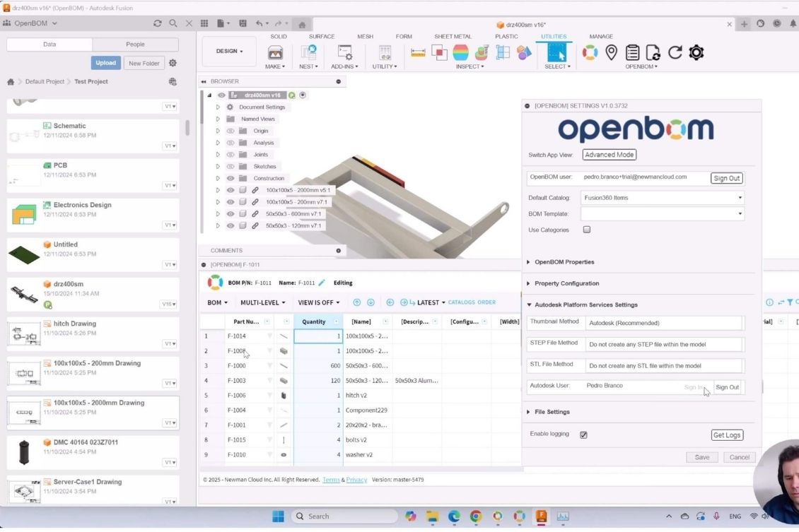Click the New Folder button
This screenshot has width=799, height=532.
click(144, 63)
